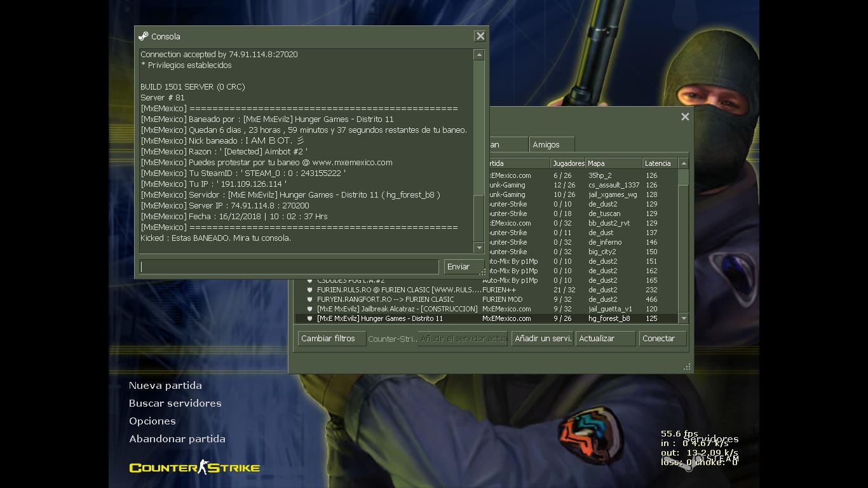
Task: Click the shield icon on the FURYEN.RANGFORT.RO row
Action: [310, 299]
